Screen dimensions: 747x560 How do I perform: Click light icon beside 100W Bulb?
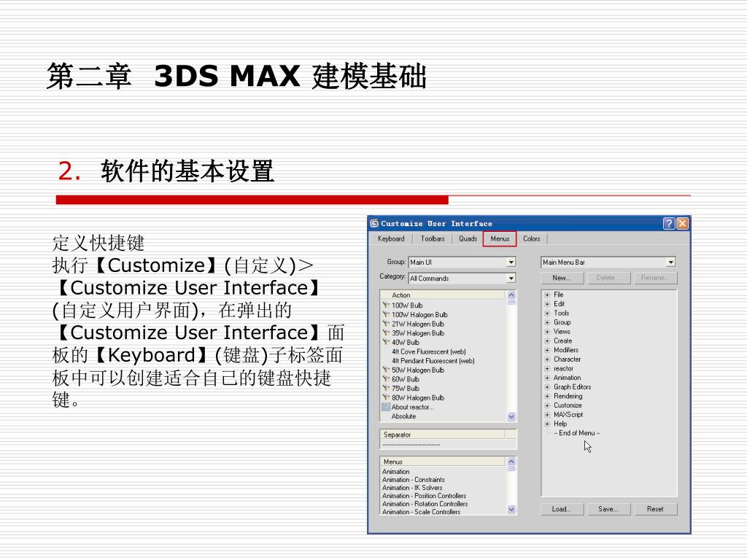(x=386, y=305)
